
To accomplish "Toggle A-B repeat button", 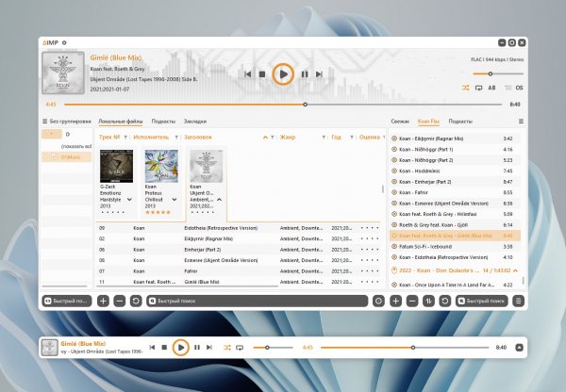I will 491,88.
